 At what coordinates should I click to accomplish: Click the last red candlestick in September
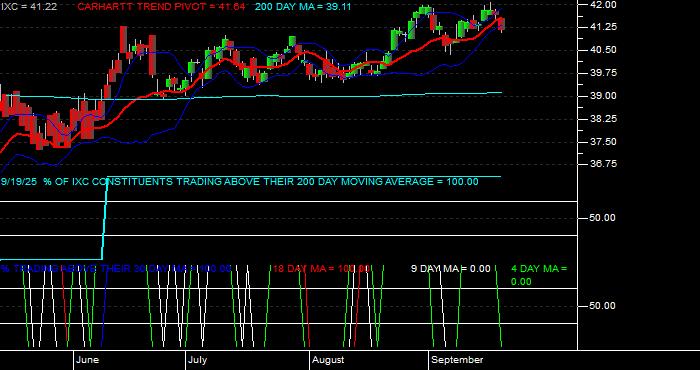(502, 24)
